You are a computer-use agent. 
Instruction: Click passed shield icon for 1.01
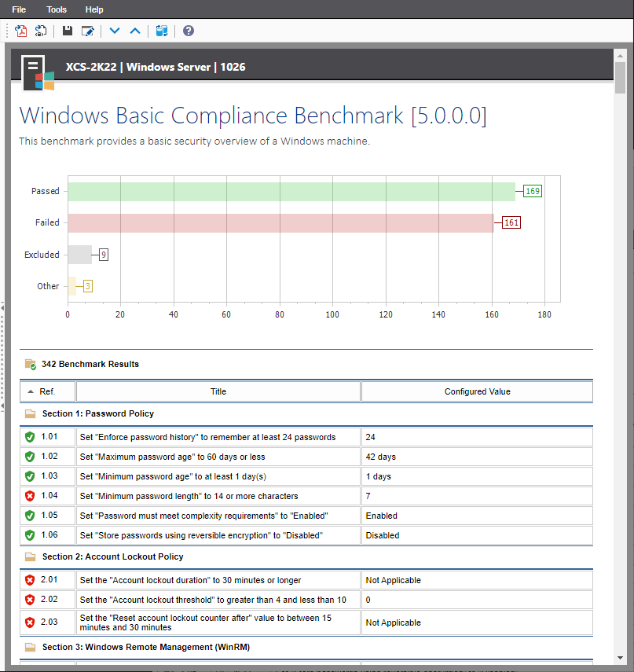pyautogui.click(x=30, y=437)
